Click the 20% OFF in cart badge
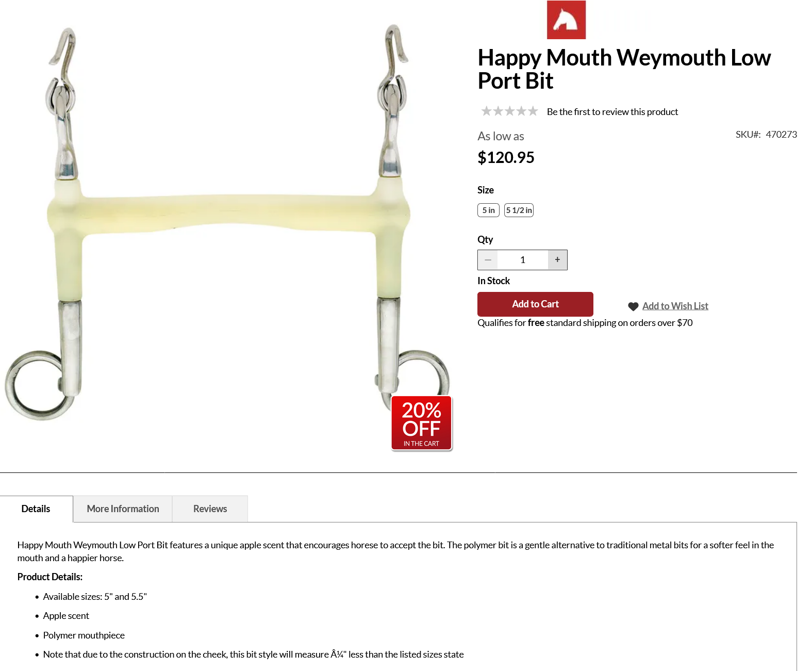The height and width of the screenshot is (671, 812). click(422, 423)
